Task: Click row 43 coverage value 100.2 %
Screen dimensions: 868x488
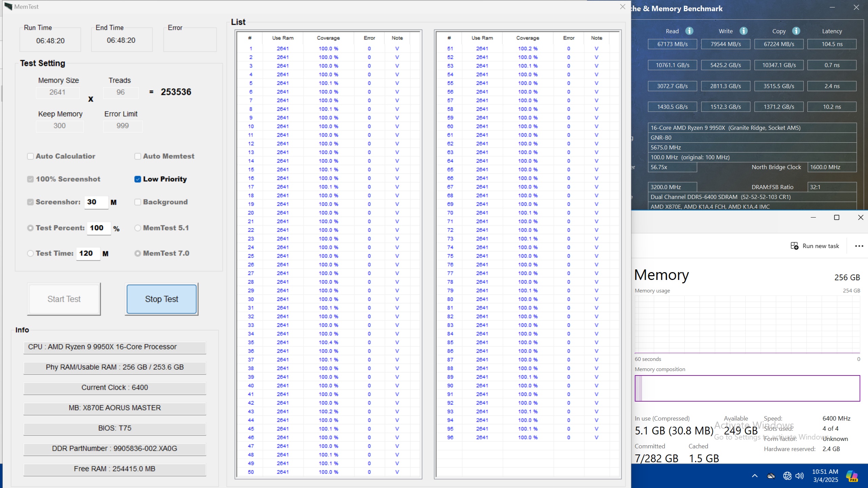Action: (x=328, y=411)
